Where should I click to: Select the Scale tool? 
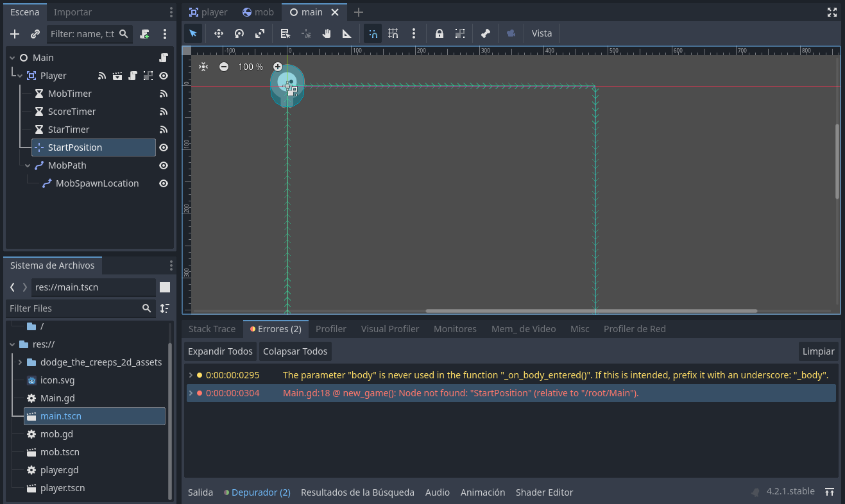[260, 33]
